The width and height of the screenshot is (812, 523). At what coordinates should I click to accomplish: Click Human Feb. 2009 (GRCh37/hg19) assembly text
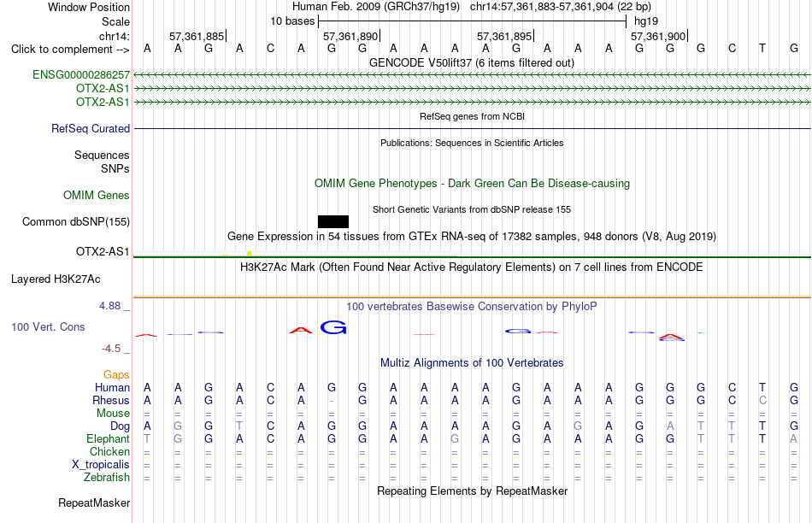click(376, 7)
